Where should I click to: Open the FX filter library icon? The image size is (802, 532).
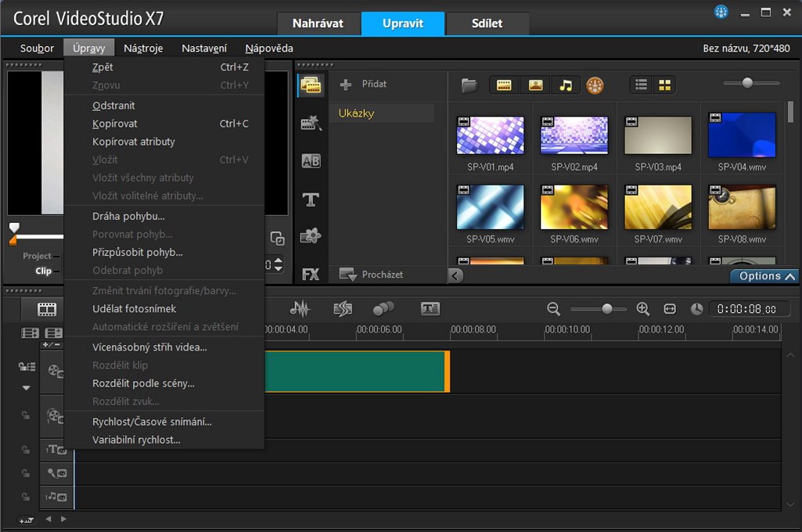(311, 275)
